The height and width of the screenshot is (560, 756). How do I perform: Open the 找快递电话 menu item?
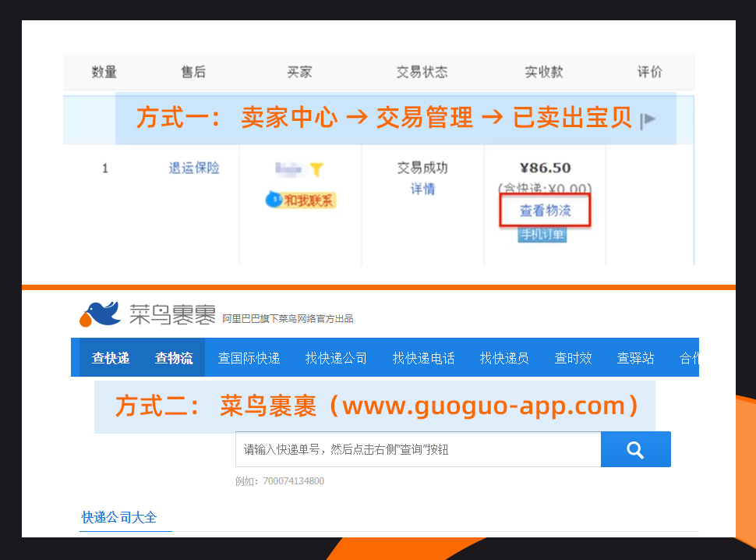[x=423, y=358]
